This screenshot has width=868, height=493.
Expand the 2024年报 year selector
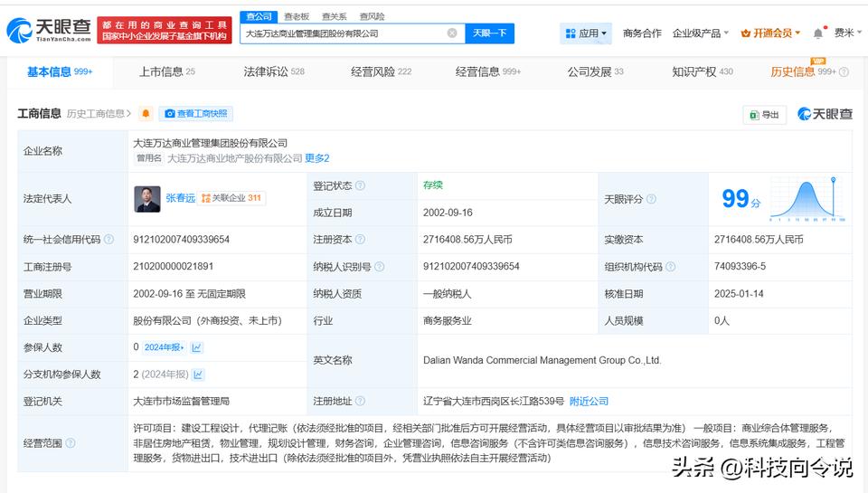point(165,347)
